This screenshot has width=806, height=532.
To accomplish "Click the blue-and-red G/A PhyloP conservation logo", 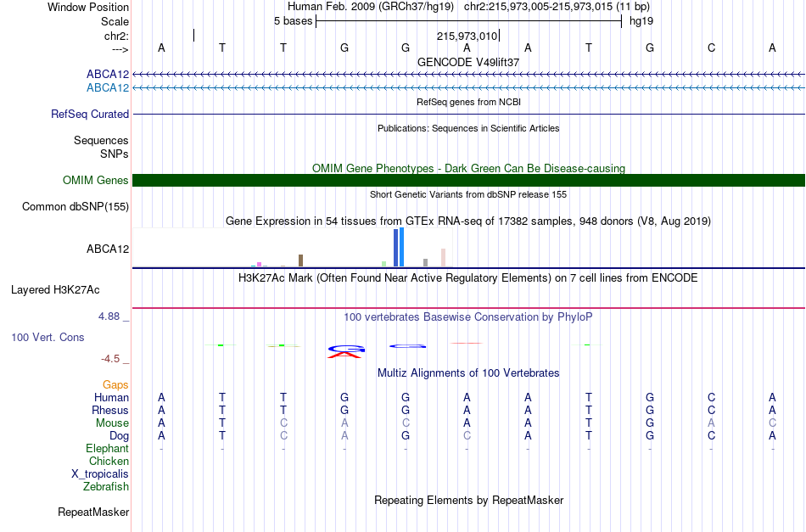I will (x=345, y=351).
